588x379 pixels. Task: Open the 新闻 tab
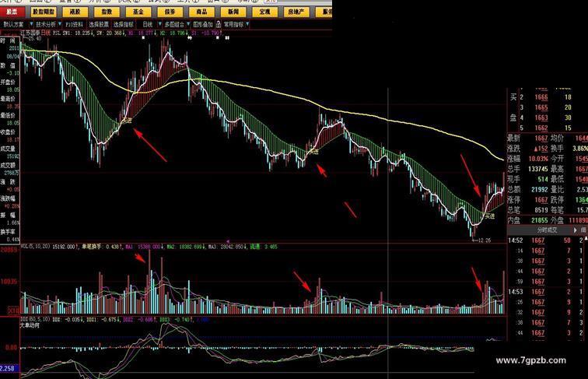coord(233,12)
